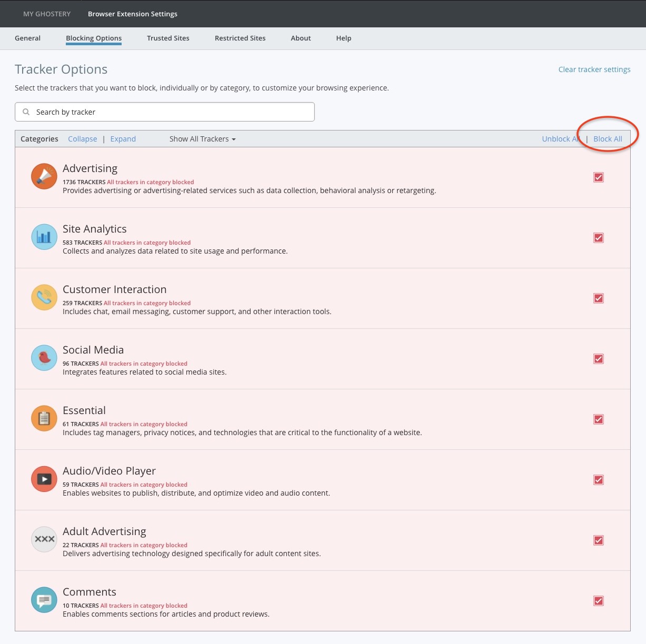Click Browser Extension Settings header item
646x644 pixels.
[x=133, y=14]
